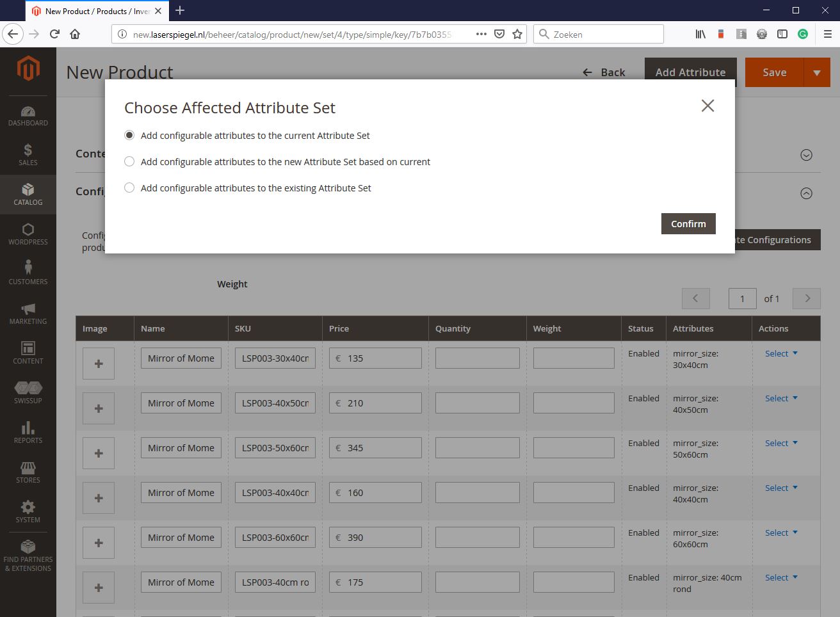Expand the Content section chevron
The width and height of the screenshot is (840, 617).
pos(806,154)
